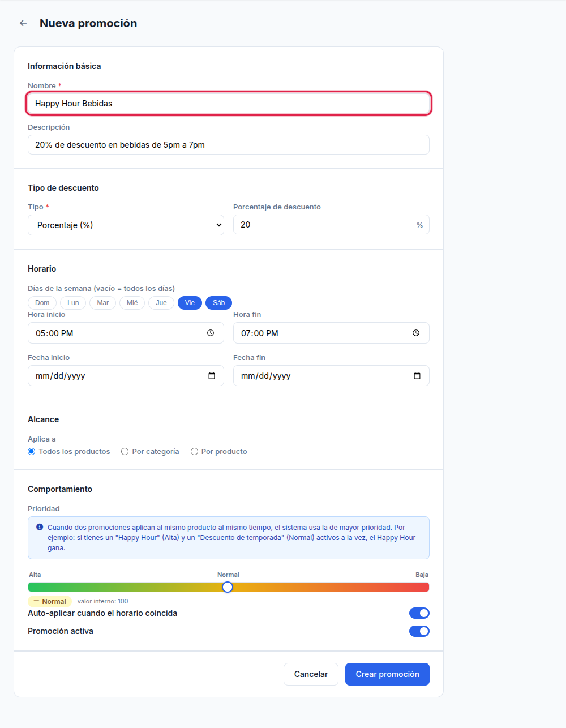Toggle the Mar weekday chip
This screenshot has height=728, width=566.
pos(102,303)
